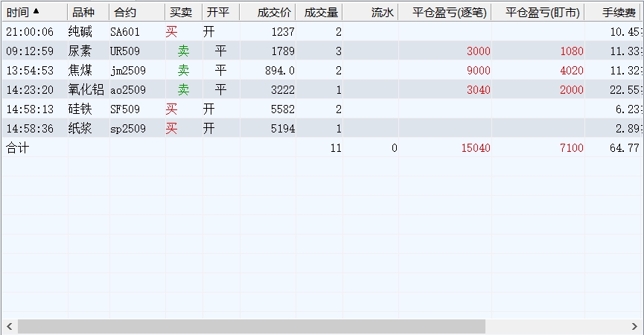Select the row at time 09:12:59
Screen dimensions: 644x335
point(322,51)
